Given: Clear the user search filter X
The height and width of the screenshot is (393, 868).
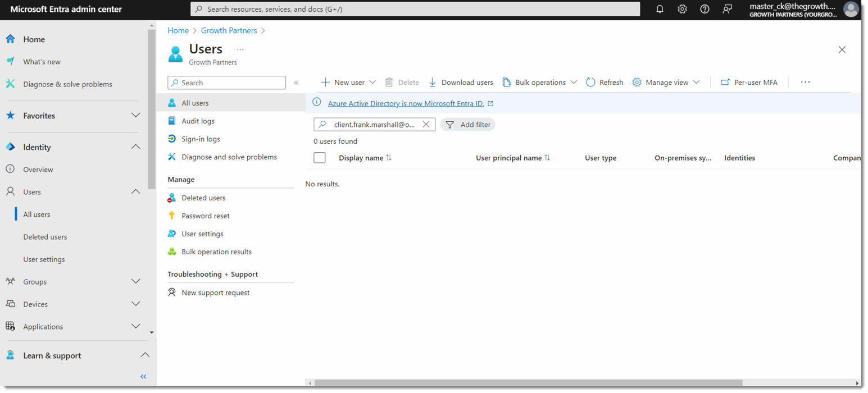Looking at the screenshot, I should point(426,125).
